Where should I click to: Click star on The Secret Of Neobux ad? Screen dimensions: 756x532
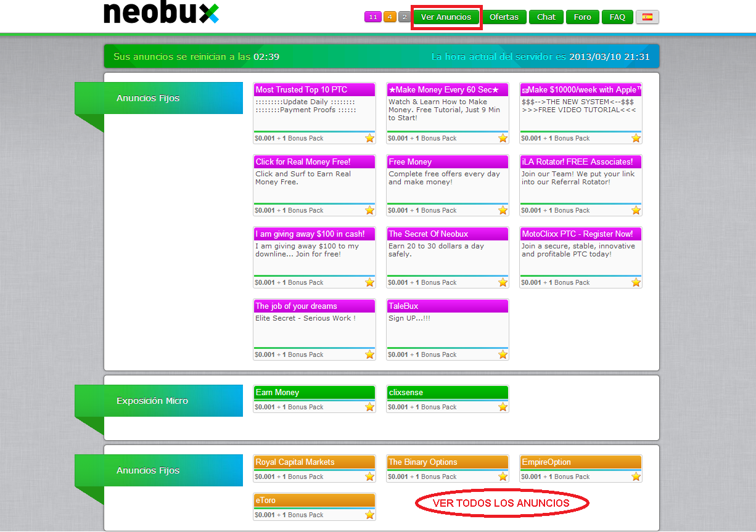[x=503, y=282]
